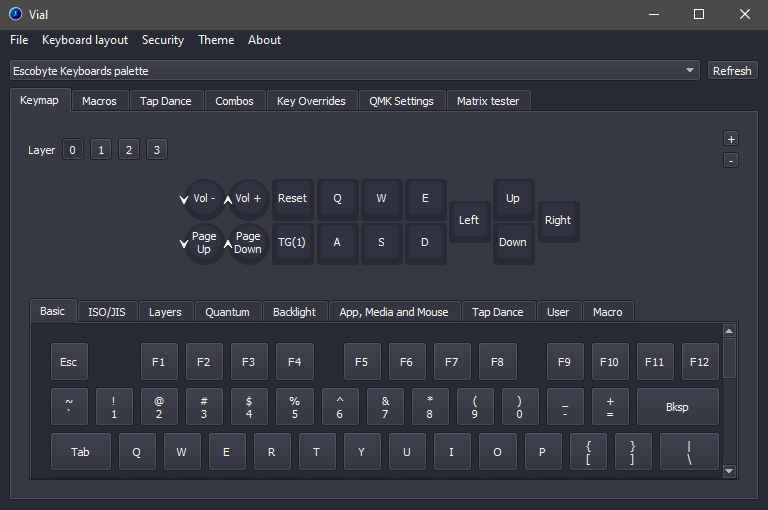The image size is (768, 510).
Task: Switch to the top Tap Dance tab
Action: (166, 101)
